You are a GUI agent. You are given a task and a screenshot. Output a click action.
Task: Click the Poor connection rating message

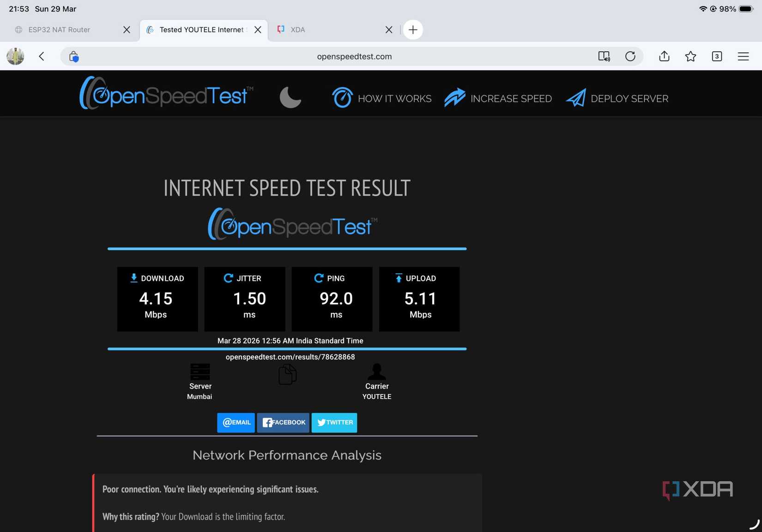[210, 489]
